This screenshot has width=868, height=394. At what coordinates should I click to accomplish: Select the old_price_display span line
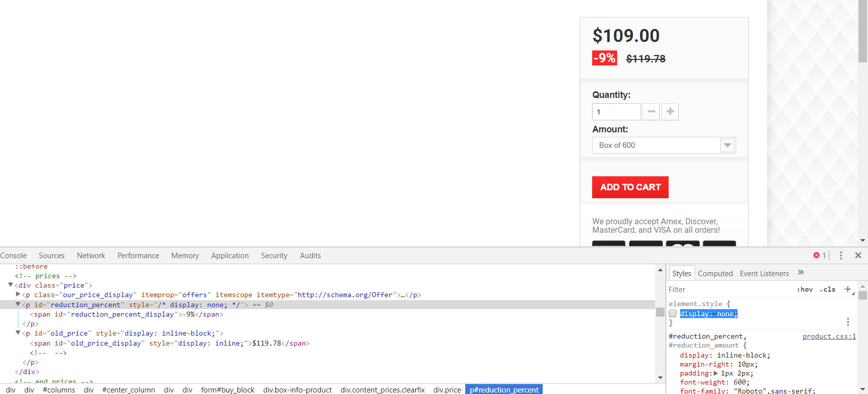[x=170, y=343]
